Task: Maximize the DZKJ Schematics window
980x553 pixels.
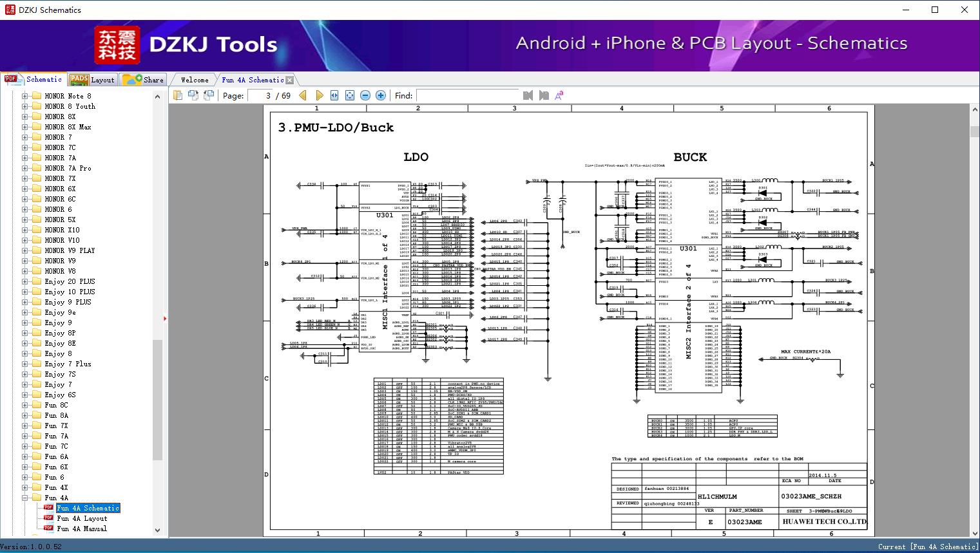Action: pyautogui.click(x=935, y=10)
